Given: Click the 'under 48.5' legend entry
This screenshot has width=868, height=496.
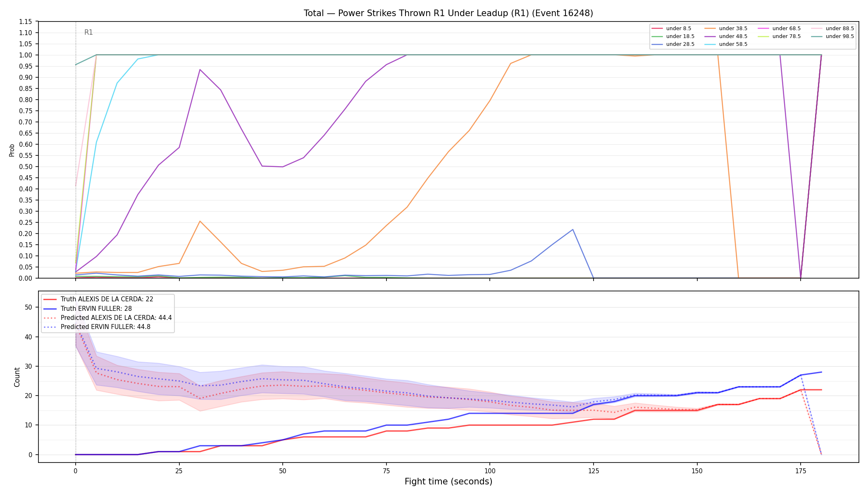Looking at the screenshot, I should point(726,36).
